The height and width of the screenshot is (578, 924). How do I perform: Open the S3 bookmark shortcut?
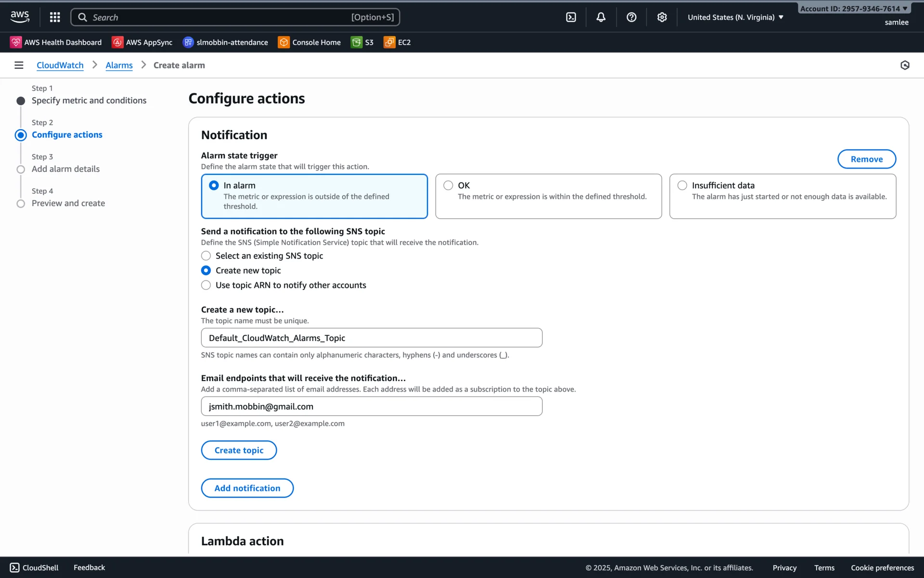click(x=362, y=42)
